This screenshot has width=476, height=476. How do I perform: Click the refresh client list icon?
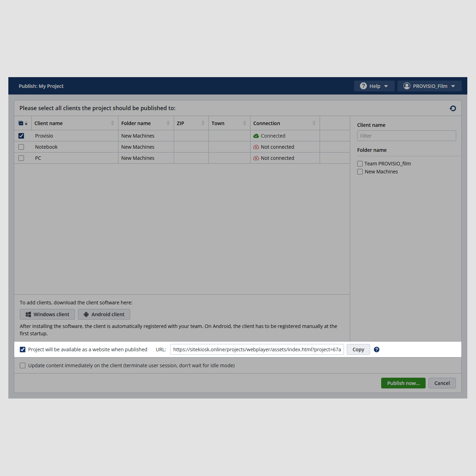453,108
